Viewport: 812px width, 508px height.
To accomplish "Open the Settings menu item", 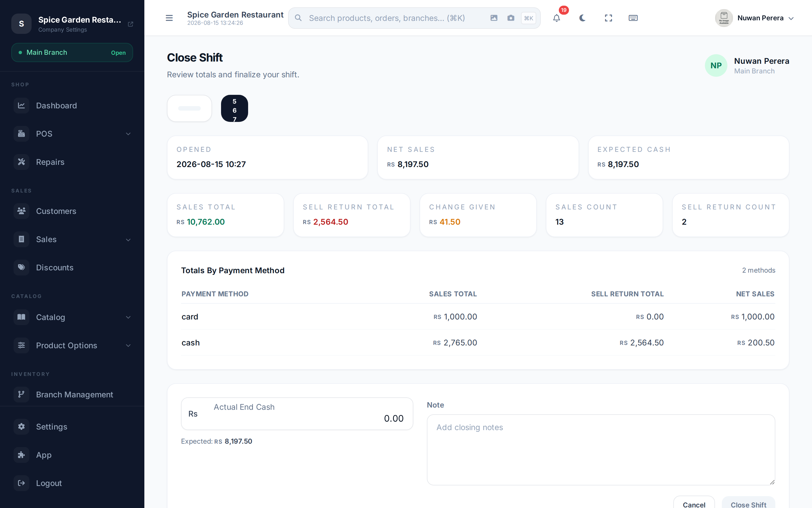I will (x=72, y=427).
